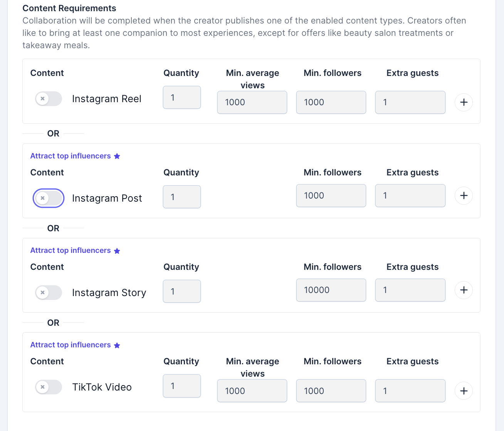Turn on the TikTok Video toggle
This screenshot has width=504, height=431.
tap(49, 387)
